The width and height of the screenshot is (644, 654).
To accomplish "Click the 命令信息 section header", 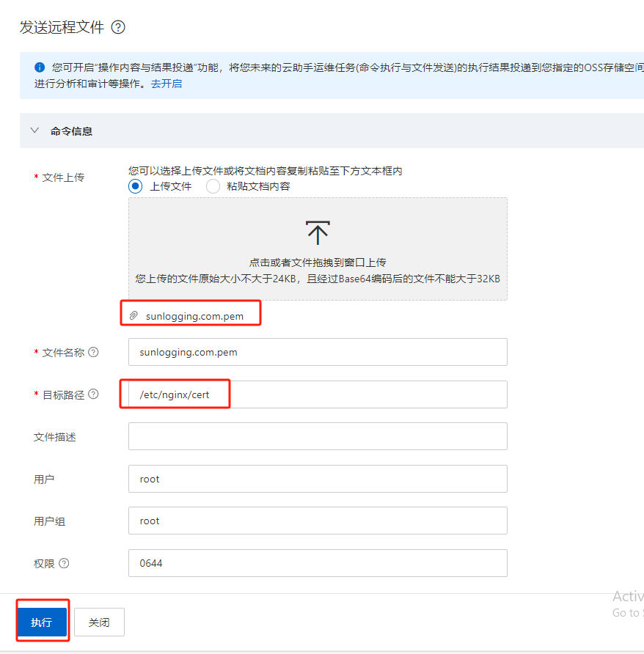I will [x=71, y=131].
